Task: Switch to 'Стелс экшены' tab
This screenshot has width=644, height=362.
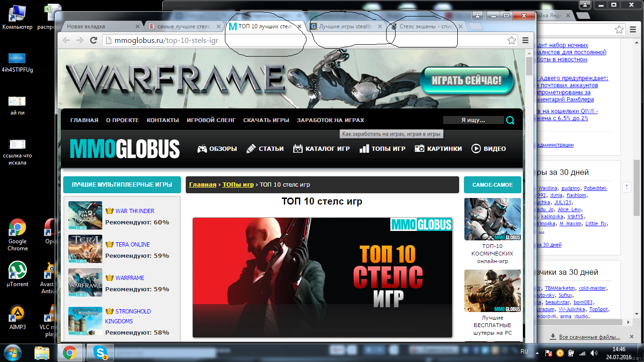Action: (427, 26)
